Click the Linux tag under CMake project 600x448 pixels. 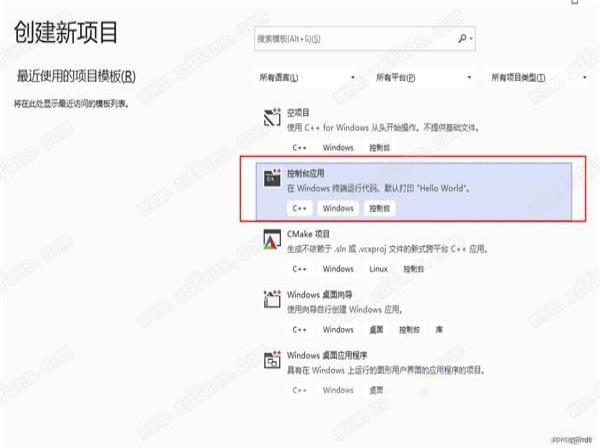378,269
